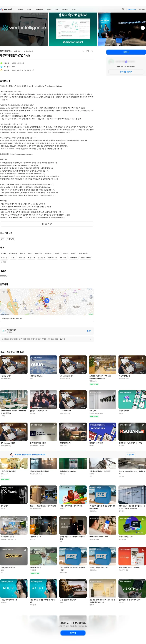Viewport: 146px width, 644px height.
Task: Click the wanted logo in the header
Action: pos(6,9)
